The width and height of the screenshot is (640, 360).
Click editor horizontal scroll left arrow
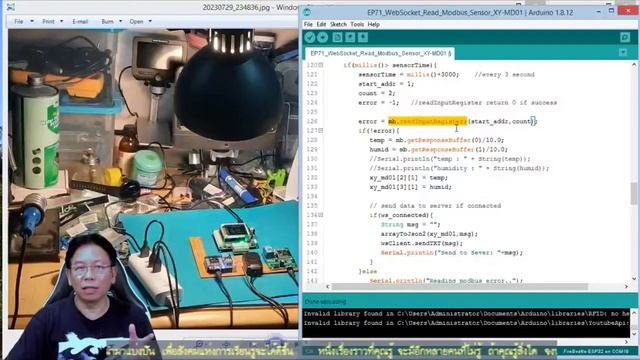[x=327, y=287]
